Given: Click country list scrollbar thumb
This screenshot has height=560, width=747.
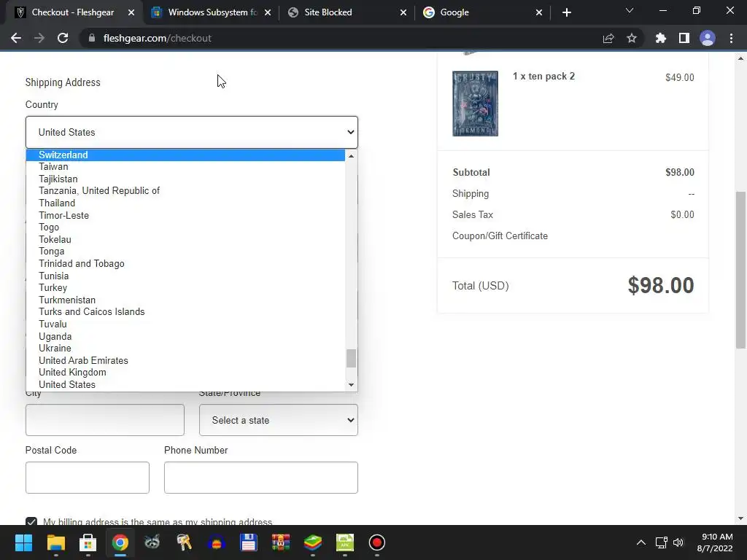Looking at the screenshot, I should pyautogui.click(x=351, y=359).
